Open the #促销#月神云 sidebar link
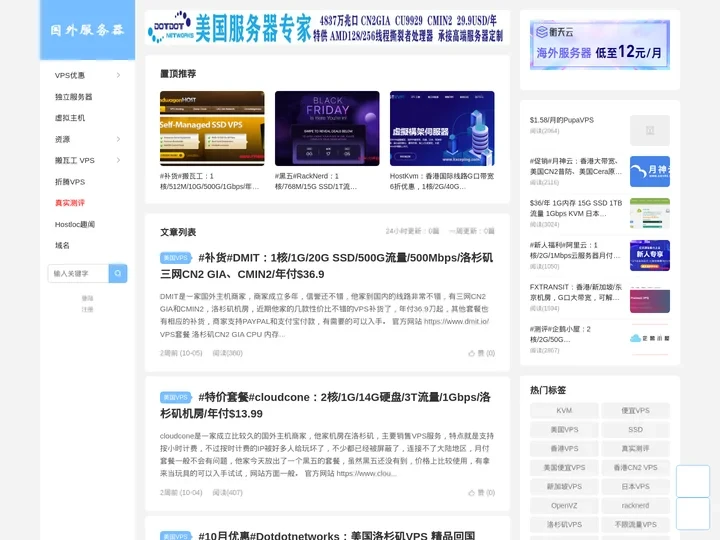Image resolution: width=720 pixels, height=540 pixels. [x=576, y=166]
